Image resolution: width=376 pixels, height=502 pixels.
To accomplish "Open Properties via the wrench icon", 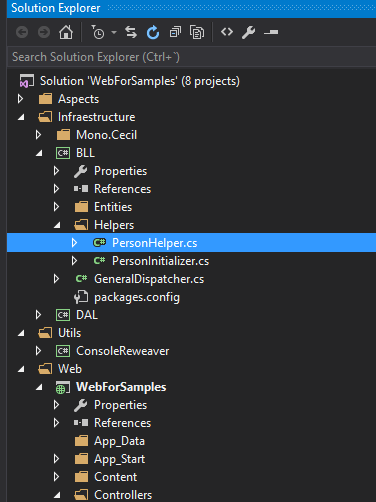I will [249, 32].
